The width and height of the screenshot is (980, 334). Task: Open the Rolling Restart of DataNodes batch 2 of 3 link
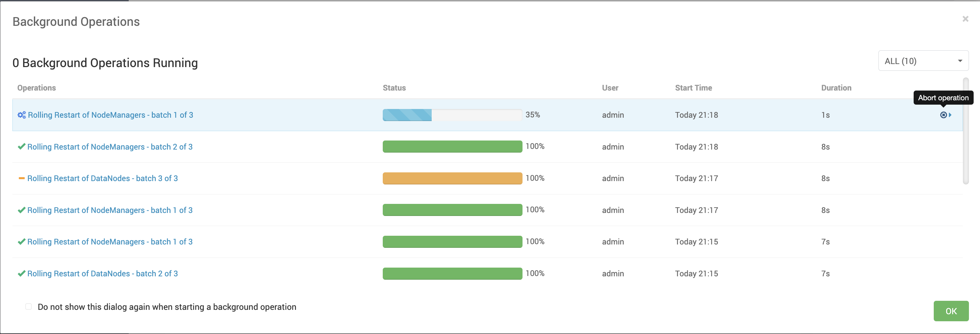pos(102,273)
